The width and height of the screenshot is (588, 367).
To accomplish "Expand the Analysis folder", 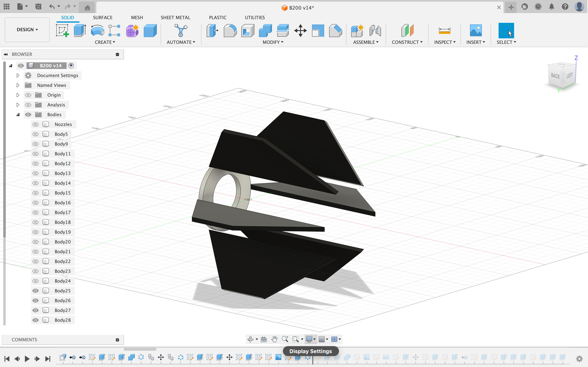I will click(17, 105).
